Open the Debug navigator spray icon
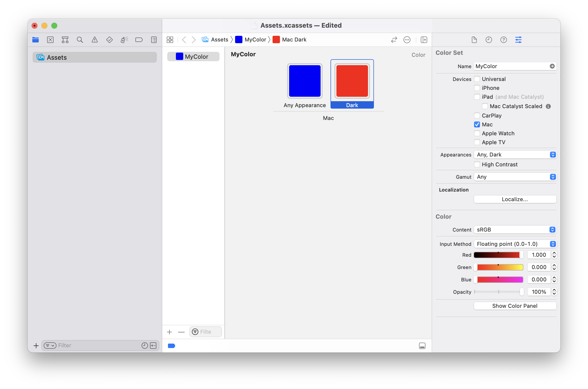Screen dimensions: 588x389 click(x=124, y=40)
